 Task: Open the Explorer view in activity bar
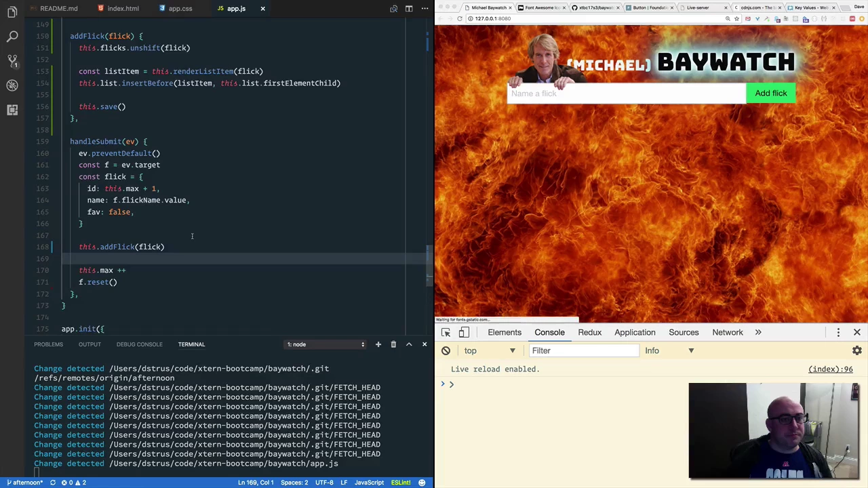point(12,12)
